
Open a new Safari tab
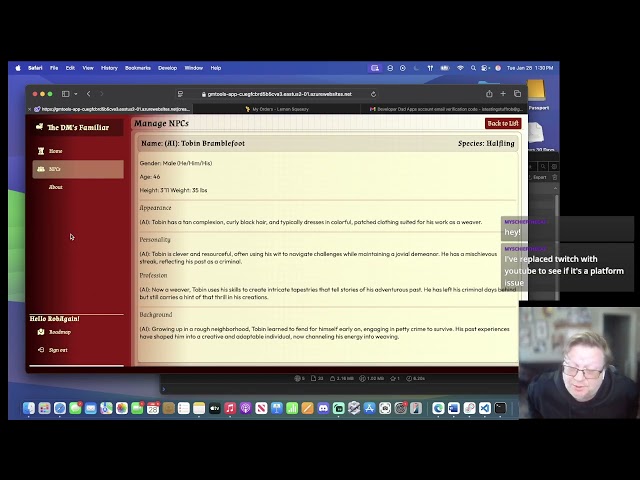(x=503, y=94)
